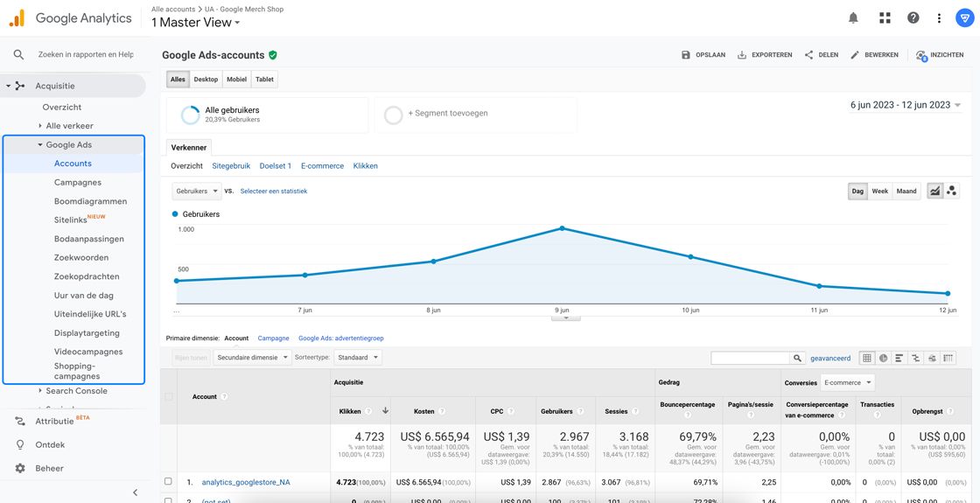This screenshot has width=980, height=503.
Task: Set chart granularity to Dag
Action: click(858, 192)
